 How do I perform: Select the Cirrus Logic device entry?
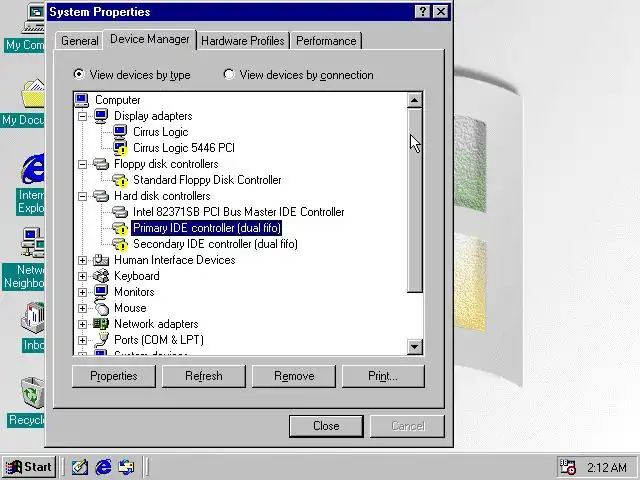(160, 132)
